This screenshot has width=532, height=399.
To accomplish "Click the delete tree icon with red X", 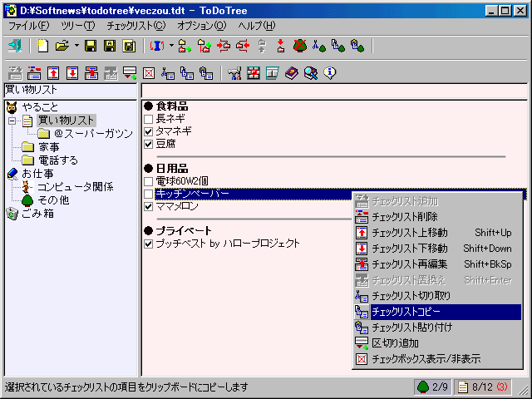I will (300, 46).
